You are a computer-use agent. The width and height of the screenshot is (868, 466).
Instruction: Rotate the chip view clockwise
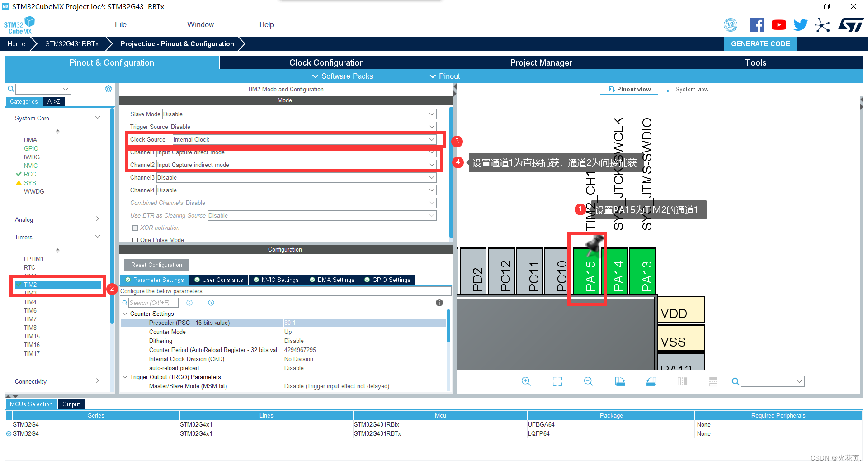pyautogui.click(x=620, y=381)
